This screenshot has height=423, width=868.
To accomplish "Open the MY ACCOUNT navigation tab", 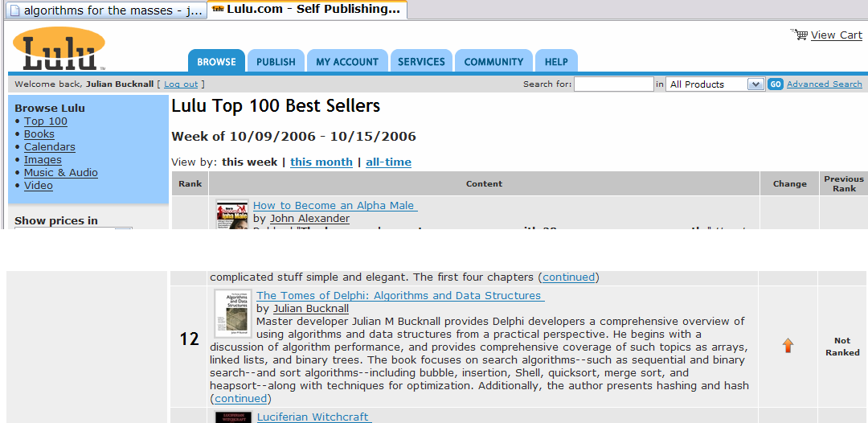I will [x=347, y=61].
